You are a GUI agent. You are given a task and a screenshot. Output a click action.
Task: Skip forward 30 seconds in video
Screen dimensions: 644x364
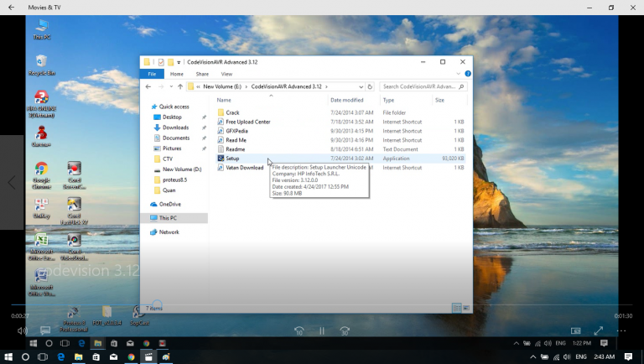pos(345,331)
